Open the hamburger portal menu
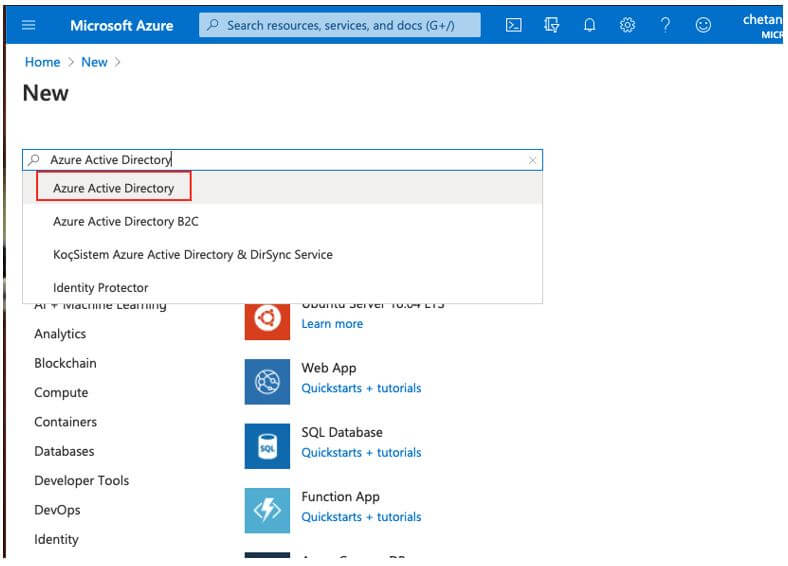 click(x=28, y=25)
